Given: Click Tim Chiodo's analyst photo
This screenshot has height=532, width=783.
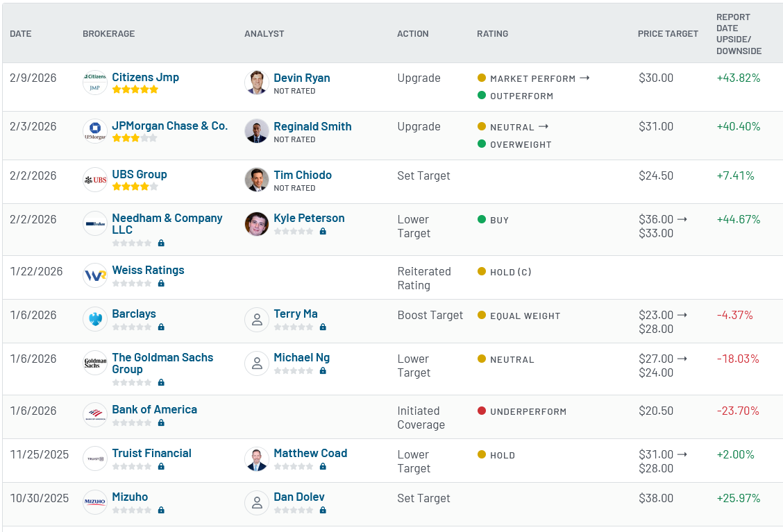Looking at the screenshot, I should pos(257,180).
